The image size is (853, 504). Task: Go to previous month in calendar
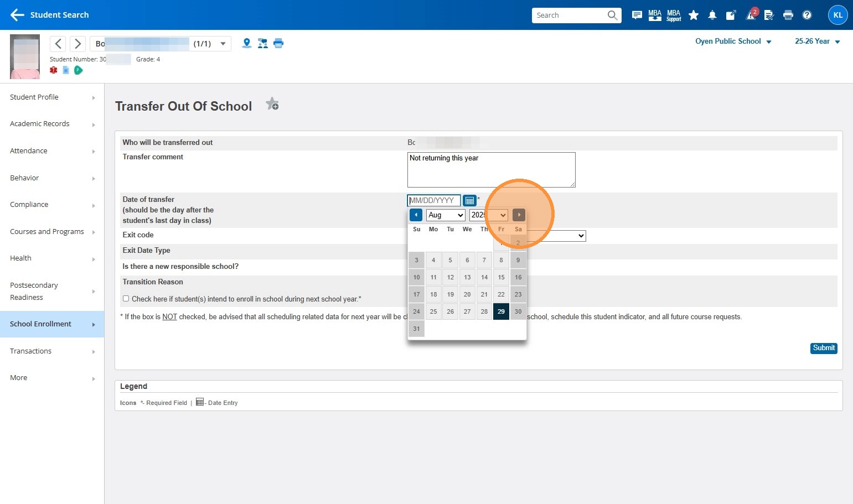(x=416, y=215)
